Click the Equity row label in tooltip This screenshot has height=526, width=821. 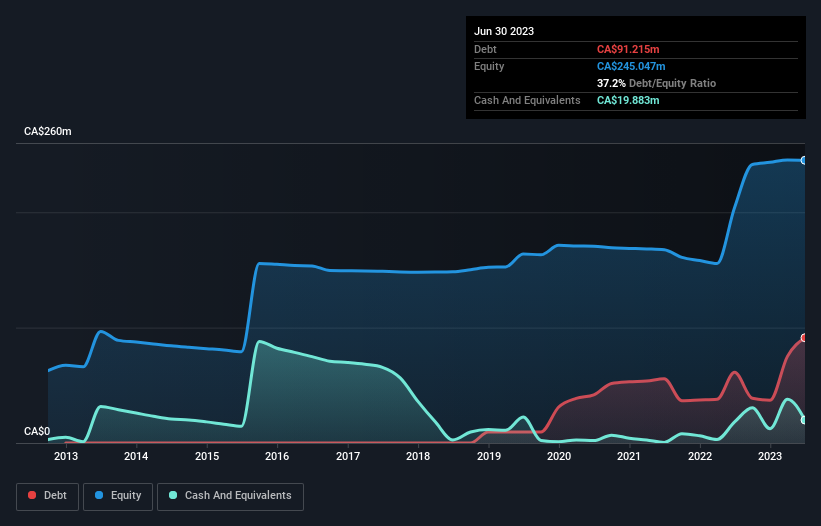point(489,66)
